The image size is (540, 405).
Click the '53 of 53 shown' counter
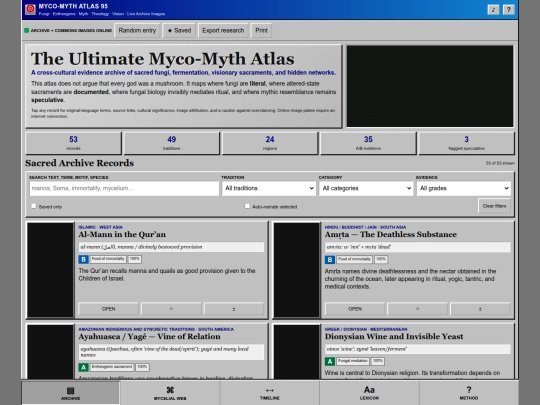pos(500,163)
